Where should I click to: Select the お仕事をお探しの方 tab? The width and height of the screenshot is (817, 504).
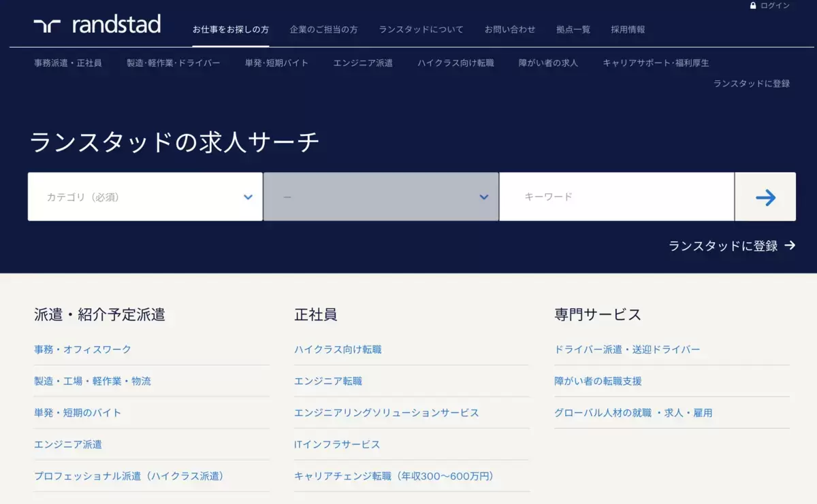point(231,30)
